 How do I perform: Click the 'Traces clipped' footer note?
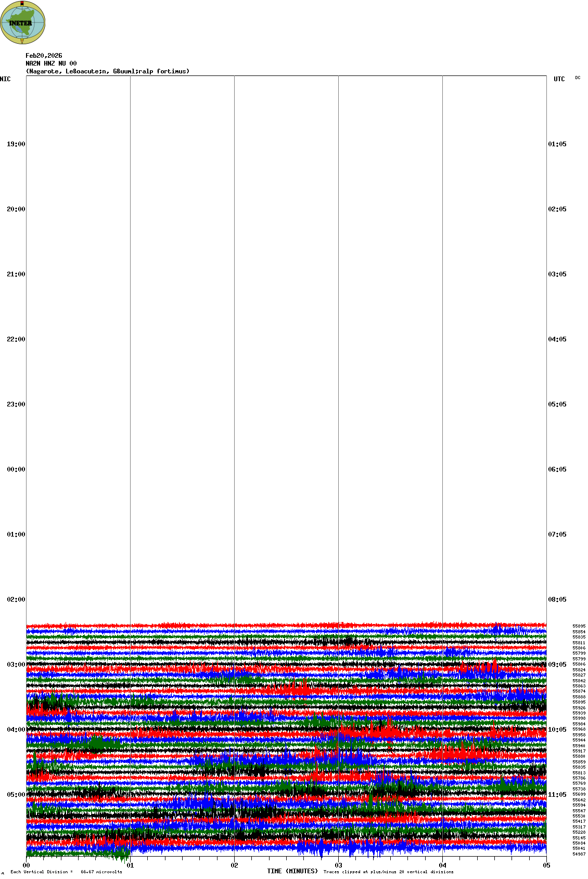388,872
